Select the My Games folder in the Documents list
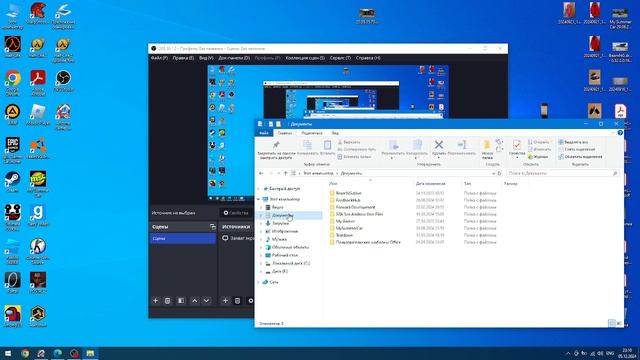640x360 pixels. [345, 221]
